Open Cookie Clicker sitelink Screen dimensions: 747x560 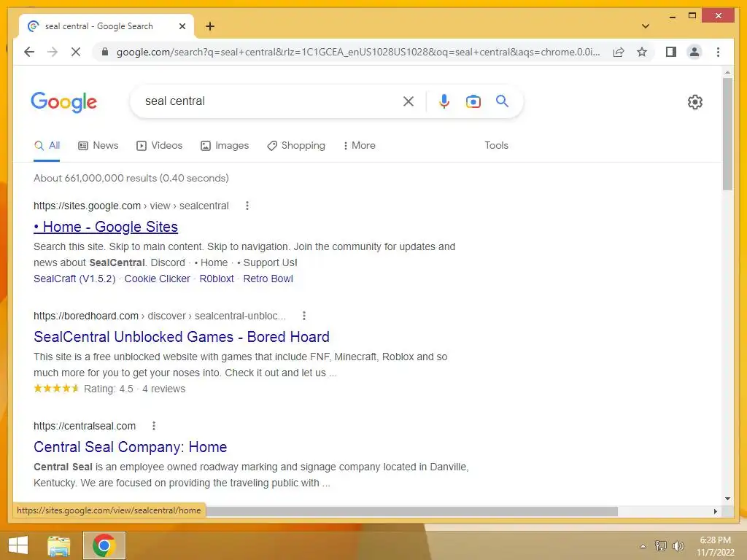[158, 279]
